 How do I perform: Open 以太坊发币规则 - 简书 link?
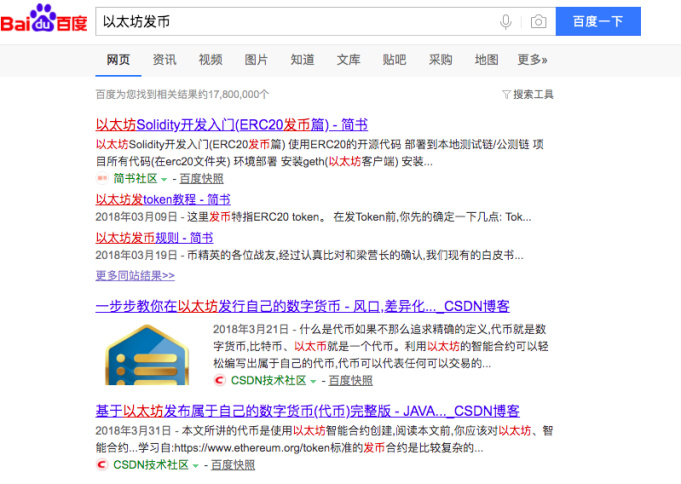[x=154, y=238]
